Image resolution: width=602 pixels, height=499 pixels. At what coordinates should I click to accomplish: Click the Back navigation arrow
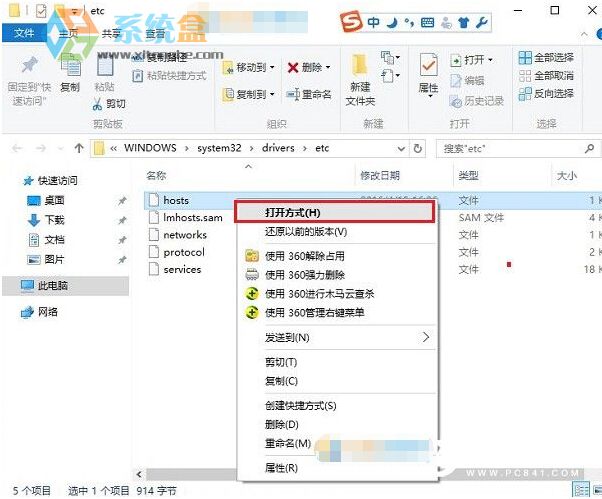[17, 148]
